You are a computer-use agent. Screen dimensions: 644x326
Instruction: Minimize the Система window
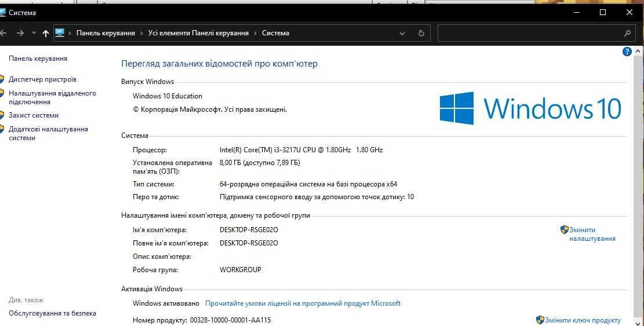point(577,12)
